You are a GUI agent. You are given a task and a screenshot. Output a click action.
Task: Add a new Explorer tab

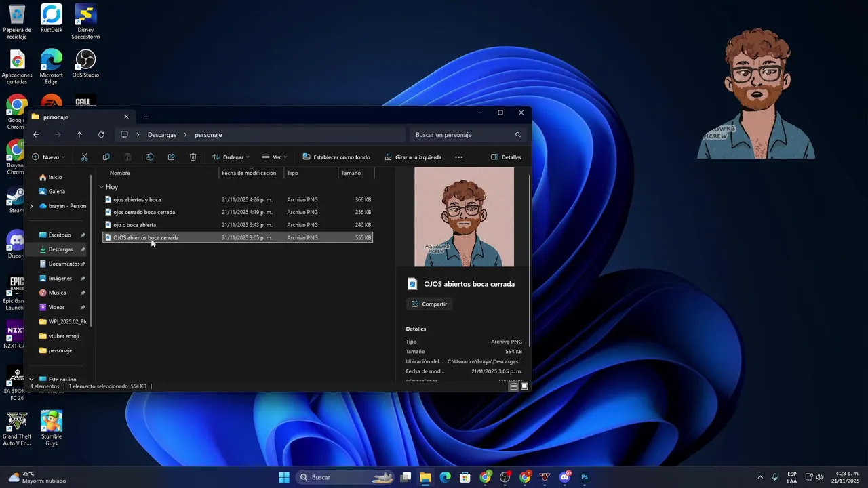click(146, 117)
